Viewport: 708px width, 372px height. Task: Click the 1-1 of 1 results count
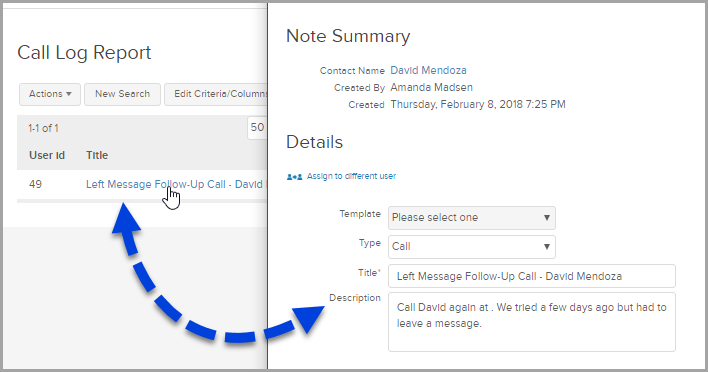(x=43, y=128)
